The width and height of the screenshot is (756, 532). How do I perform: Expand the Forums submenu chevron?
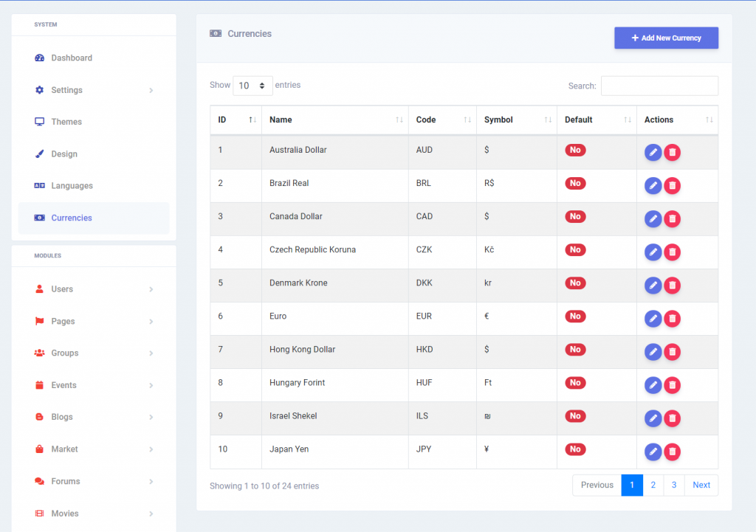151,481
